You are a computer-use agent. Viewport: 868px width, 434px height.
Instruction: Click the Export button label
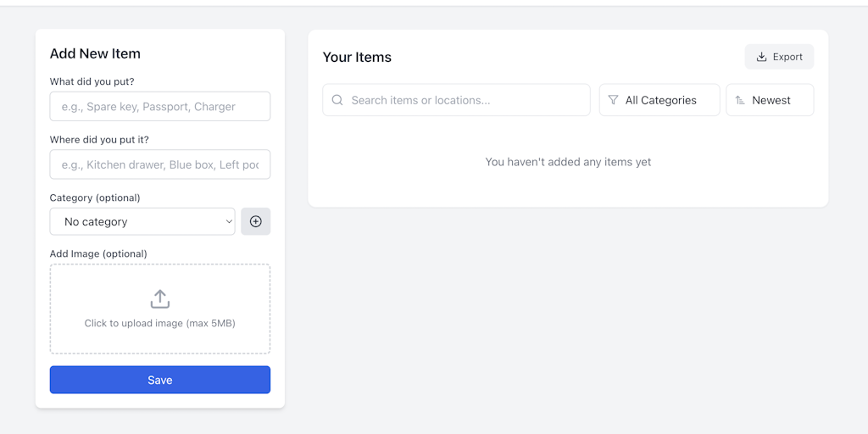(787, 57)
